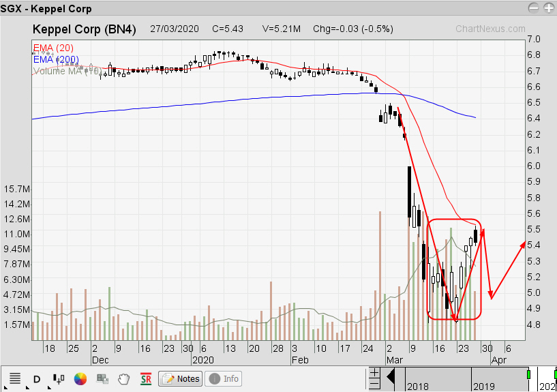This screenshot has width=557, height=392.
Task: Click the 7.0 price axis label
Action: [x=534, y=39]
